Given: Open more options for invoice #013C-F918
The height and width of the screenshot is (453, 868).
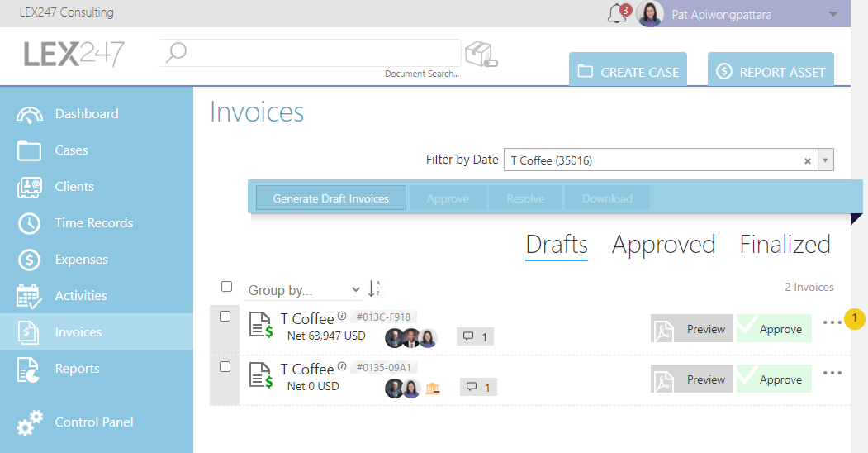Looking at the screenshot, I should click(x=832, y=322).
